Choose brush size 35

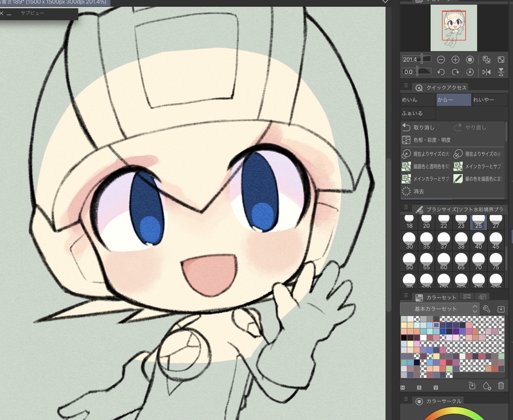[426, 241]
